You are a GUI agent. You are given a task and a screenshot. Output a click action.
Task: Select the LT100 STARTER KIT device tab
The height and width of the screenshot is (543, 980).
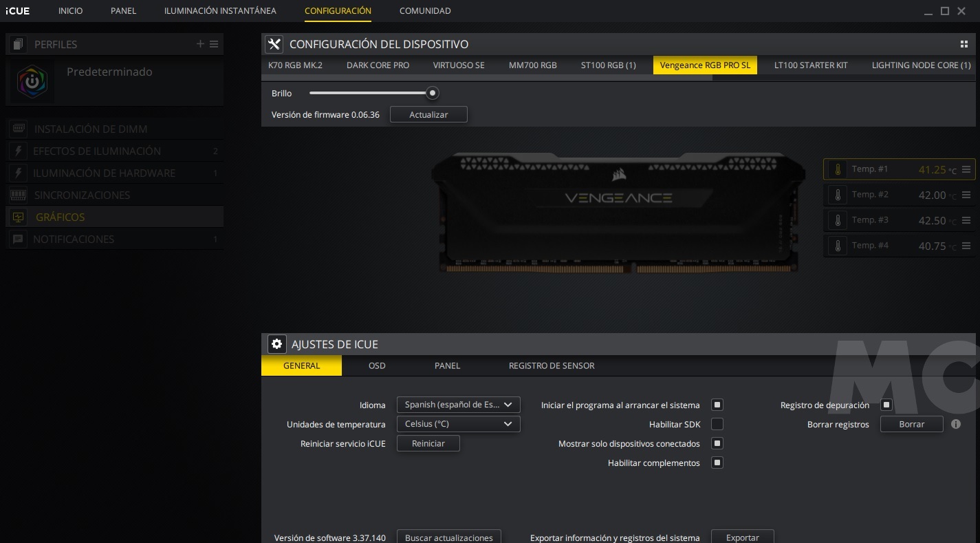pos(811,65)
